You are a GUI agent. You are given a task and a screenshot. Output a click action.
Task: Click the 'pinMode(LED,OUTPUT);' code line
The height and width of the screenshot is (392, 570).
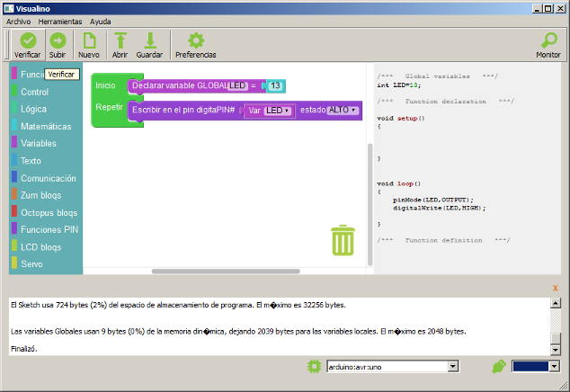(433, 200)
